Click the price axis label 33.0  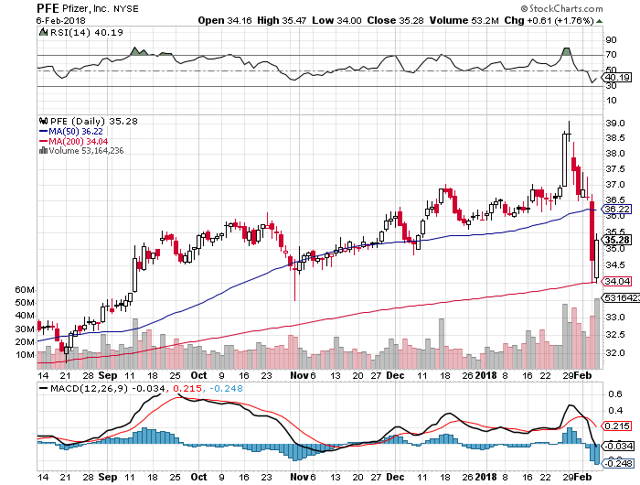(615, 317)
